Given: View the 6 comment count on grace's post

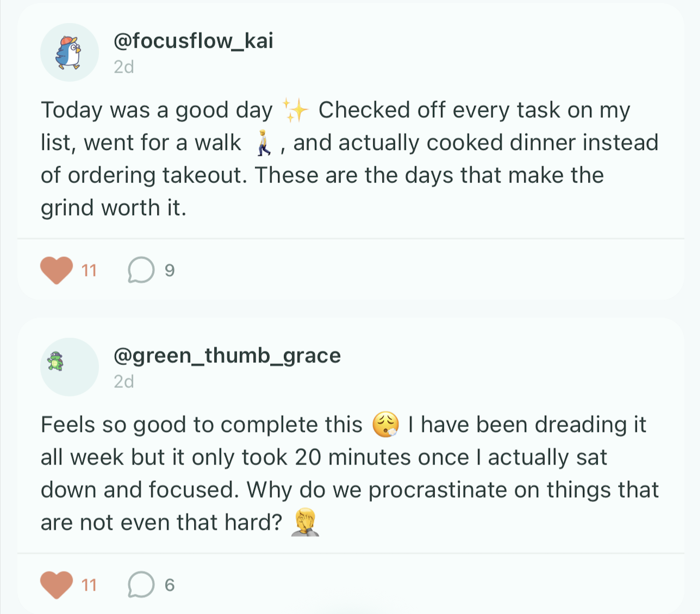Looking at the screenshot, I should [169, 584].
